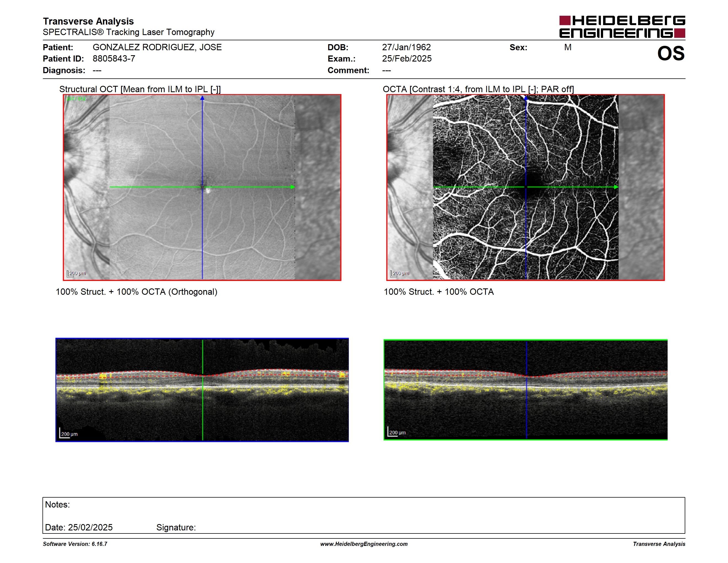Click the blue arrowhead atop the structural OCT
Image resolution: width=728 pixels, height=563 pixels.
202,98
